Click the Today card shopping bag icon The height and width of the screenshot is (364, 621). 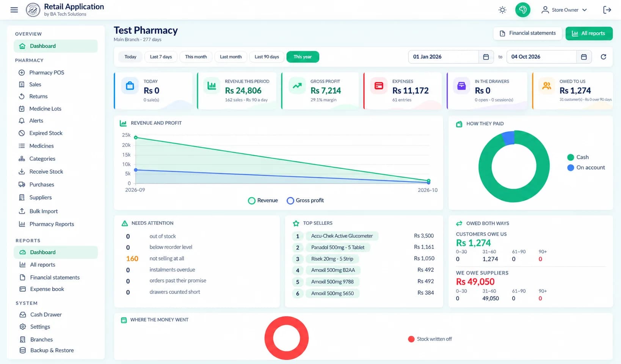(130, 86)
